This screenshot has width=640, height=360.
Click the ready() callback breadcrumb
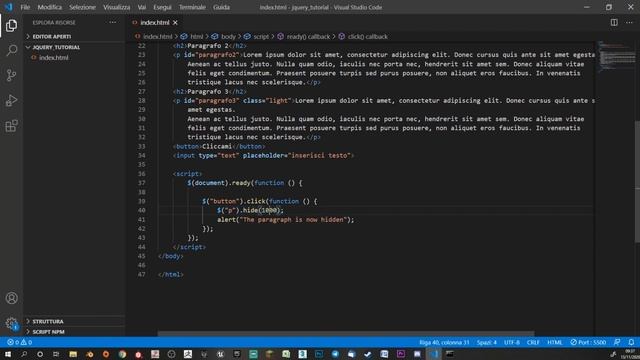pyautogui.click(x=308, y=37)
